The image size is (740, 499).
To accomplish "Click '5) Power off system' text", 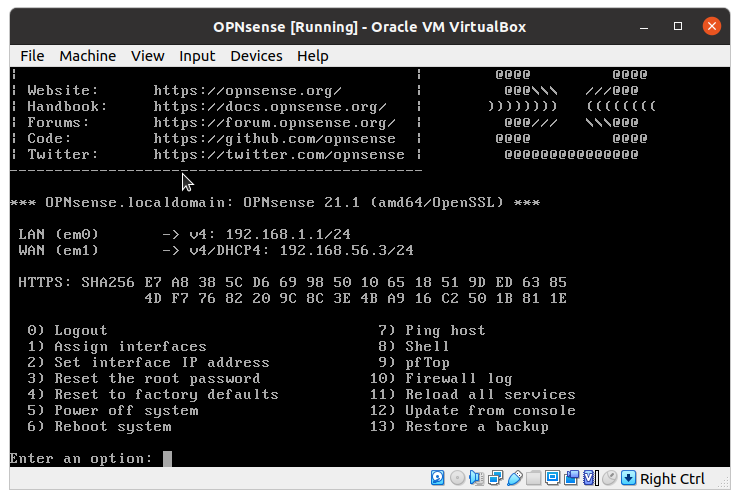I will pos(112,410).
